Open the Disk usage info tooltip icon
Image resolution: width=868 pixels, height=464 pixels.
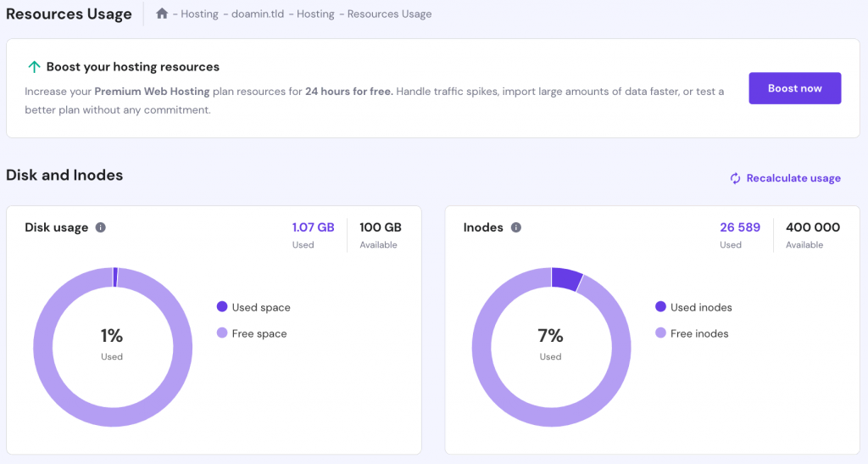[x=101, y=227]
